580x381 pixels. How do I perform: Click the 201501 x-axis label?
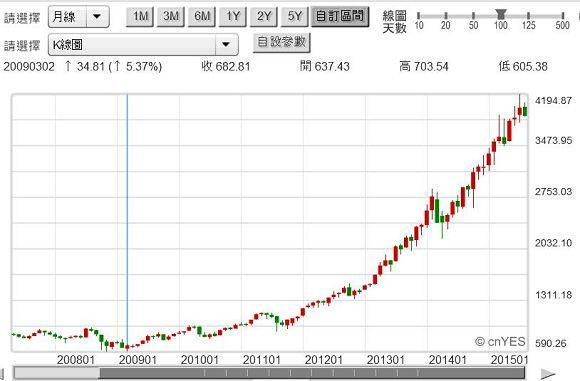tap(509, 360)
